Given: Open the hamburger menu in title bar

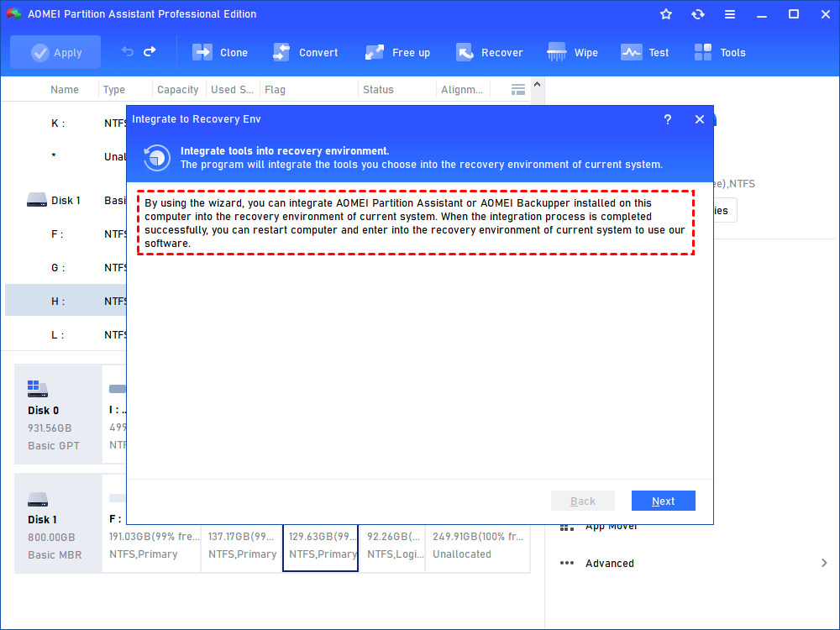Looking at the screenshot, I should (730, 14).
